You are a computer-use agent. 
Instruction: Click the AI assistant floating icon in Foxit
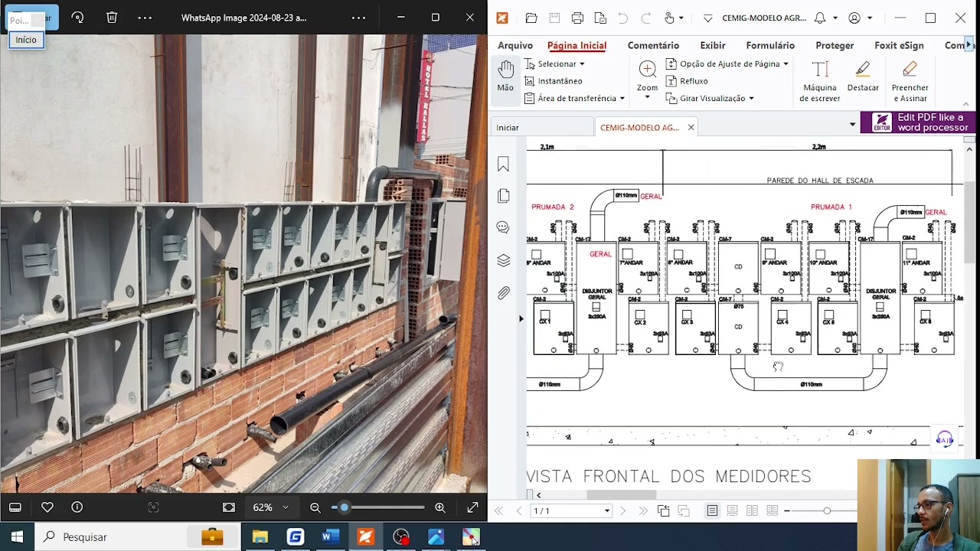[945, 439]
